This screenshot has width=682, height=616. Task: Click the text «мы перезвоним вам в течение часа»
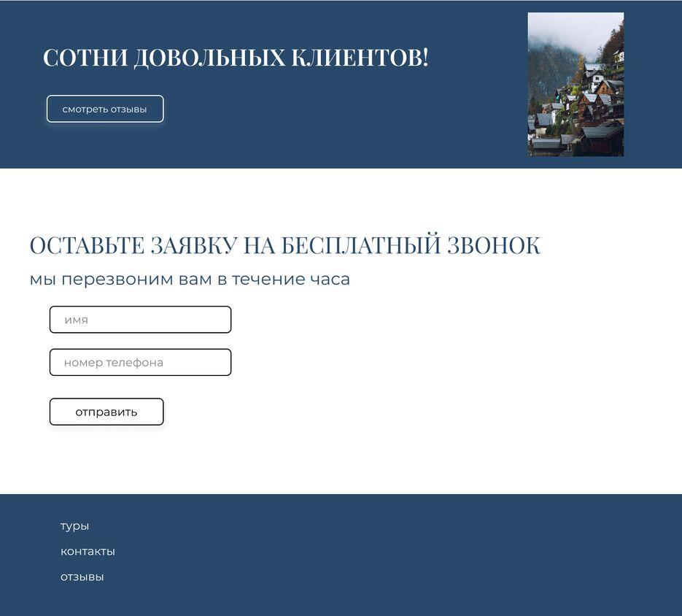[x=190, y=280]
